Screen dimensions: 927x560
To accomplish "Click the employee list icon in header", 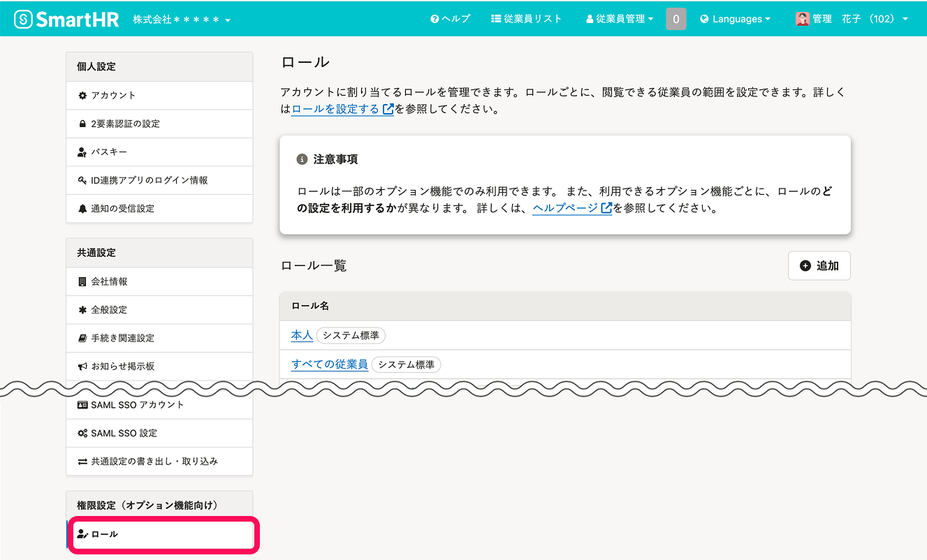I will point(496,20).
